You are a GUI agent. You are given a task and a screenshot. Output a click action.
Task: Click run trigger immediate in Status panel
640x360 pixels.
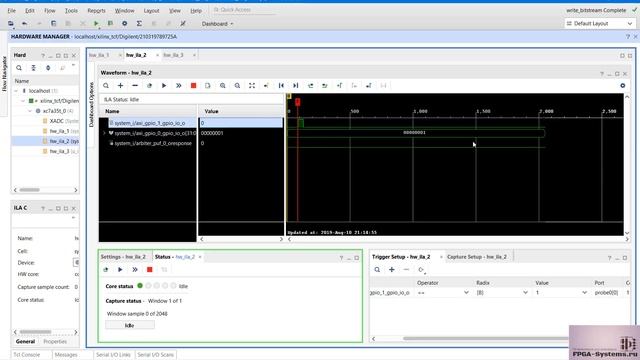pos(135,270)
